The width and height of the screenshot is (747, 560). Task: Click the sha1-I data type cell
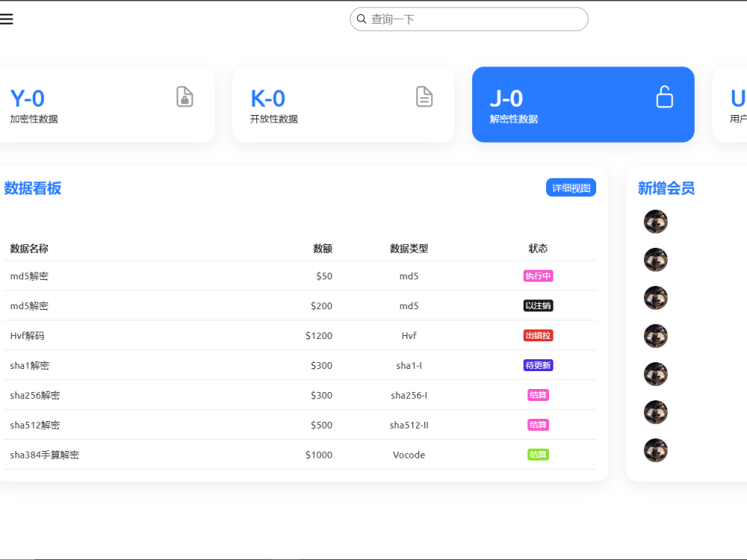point(409,365)
